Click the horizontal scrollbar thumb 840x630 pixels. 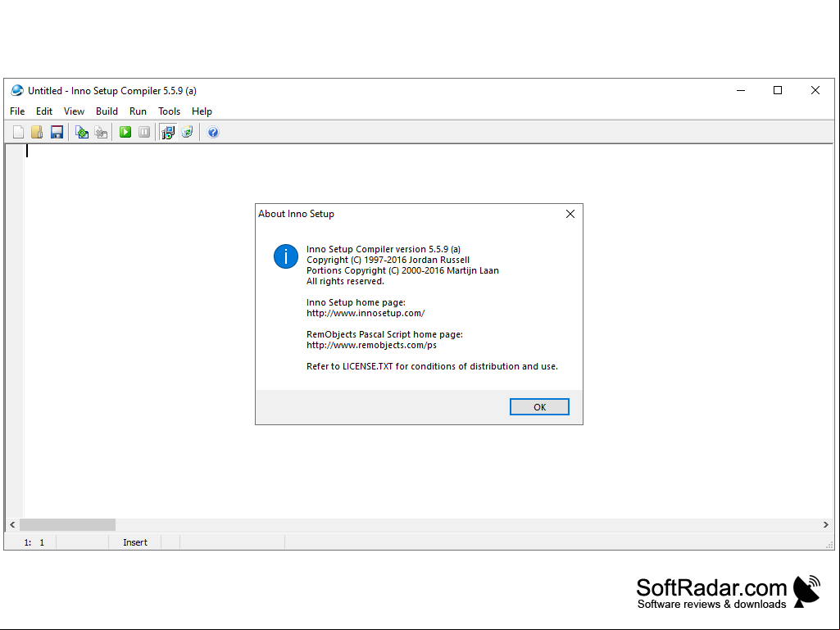click(x=67, y=525)
